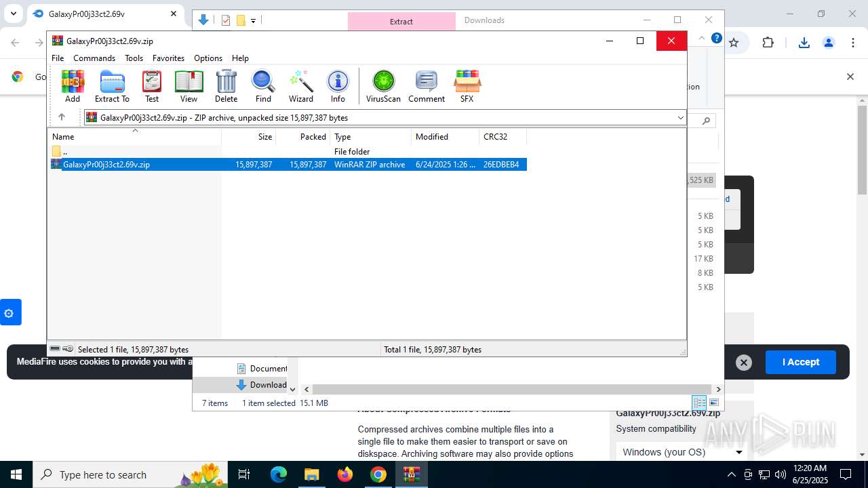Open the blue settings gear widget
Screen dimensions: 868x488
click(x=9, y=312)
